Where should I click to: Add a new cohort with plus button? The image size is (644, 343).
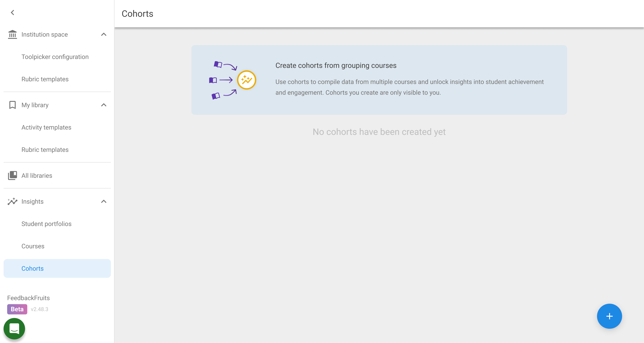pyautogui.click(x=609, y=316)
